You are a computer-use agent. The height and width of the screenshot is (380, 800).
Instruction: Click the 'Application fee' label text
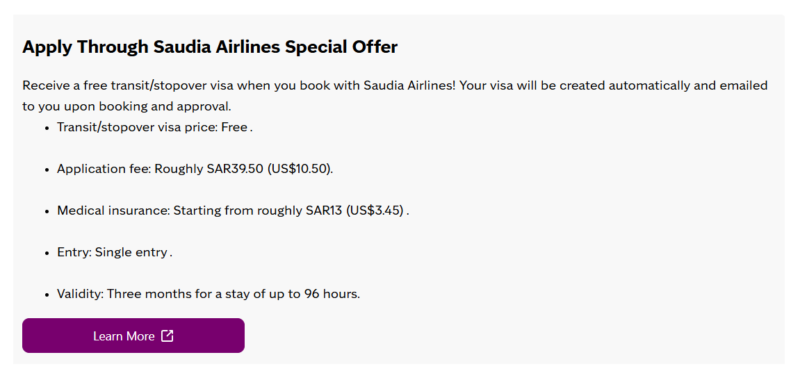(x=104, y=169)
